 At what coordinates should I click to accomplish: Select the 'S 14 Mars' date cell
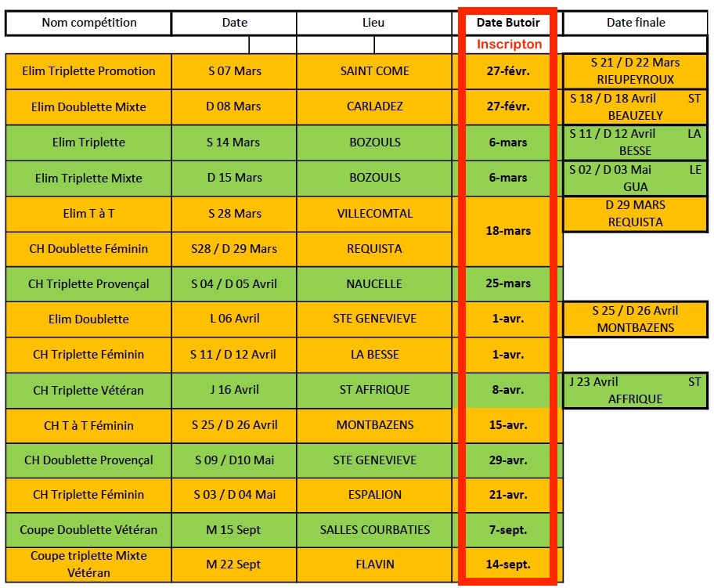tap(234, 142)
